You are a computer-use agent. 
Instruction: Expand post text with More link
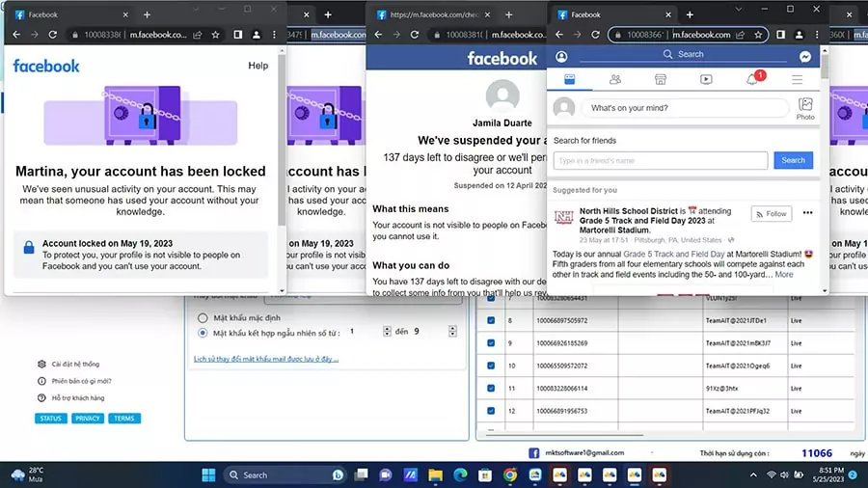pos(784,275)
